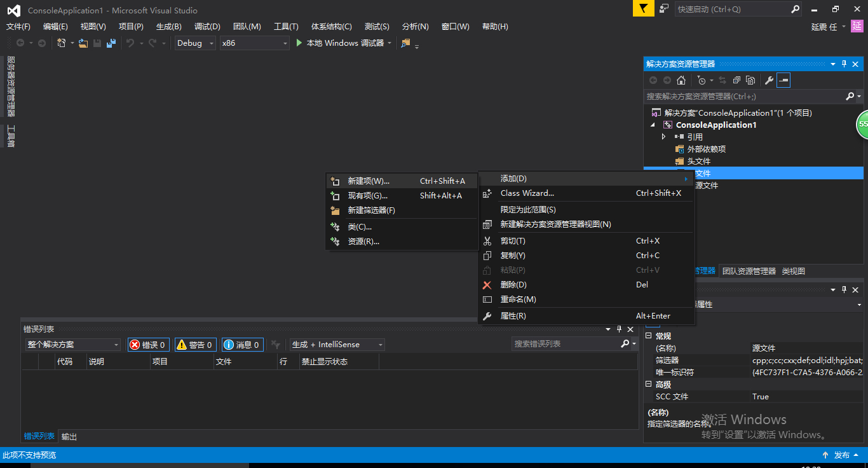Click the search magnifier in Solution Explorer
This screenshot has width=868, height=468.
pyautogui.click(x=850, y=97)
